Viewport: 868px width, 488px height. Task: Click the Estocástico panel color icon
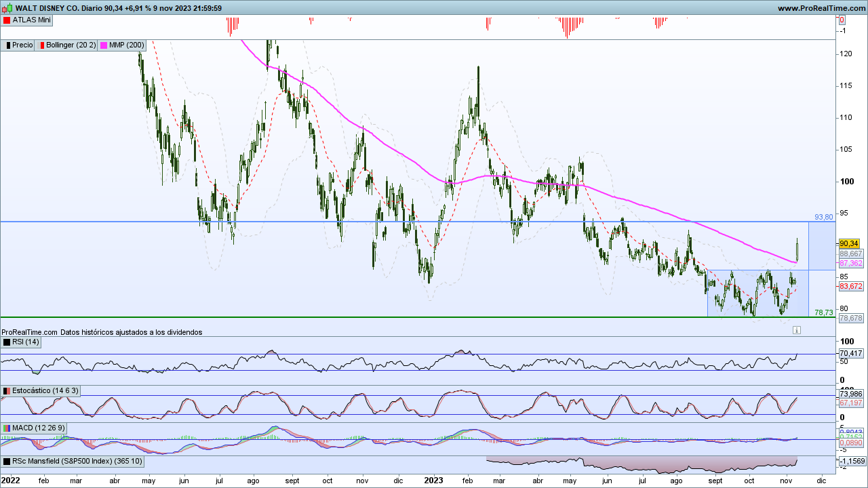point(6,391)
